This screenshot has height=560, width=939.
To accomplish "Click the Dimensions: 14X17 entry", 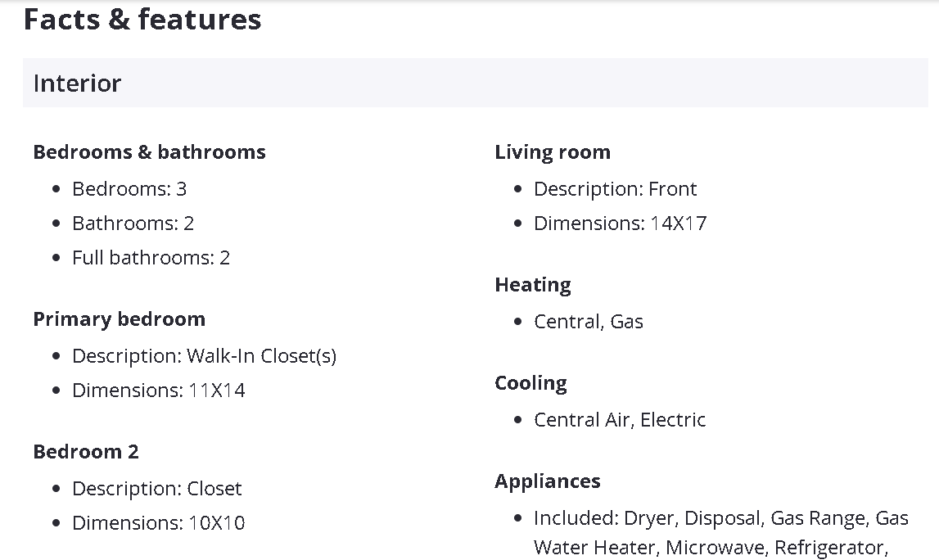I will [620, 224].
